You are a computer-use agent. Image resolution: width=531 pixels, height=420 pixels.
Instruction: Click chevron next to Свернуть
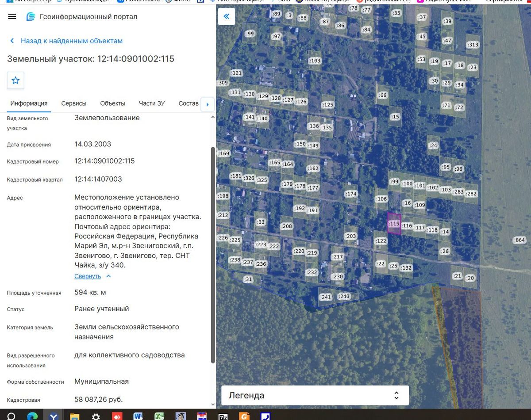click(108, 276)
